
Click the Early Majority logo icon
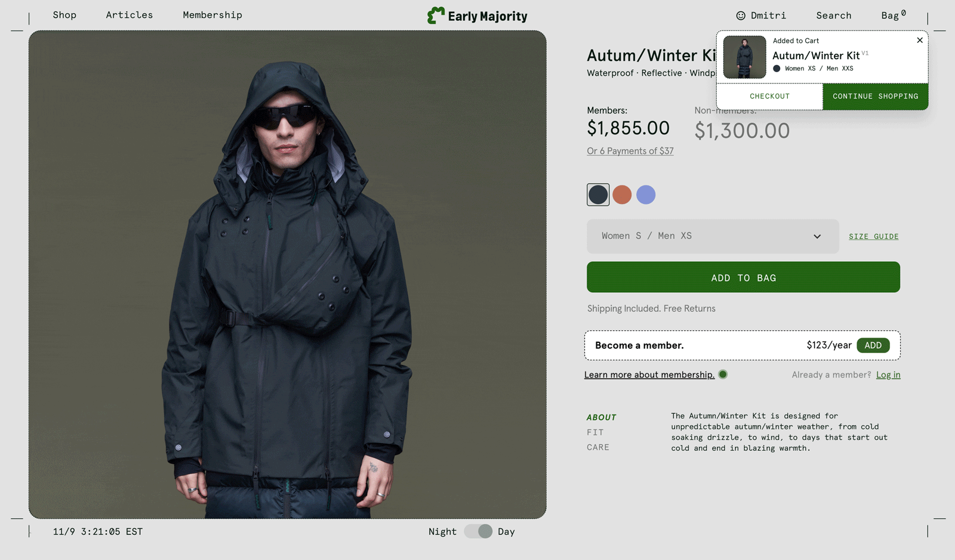click(436, 16)
